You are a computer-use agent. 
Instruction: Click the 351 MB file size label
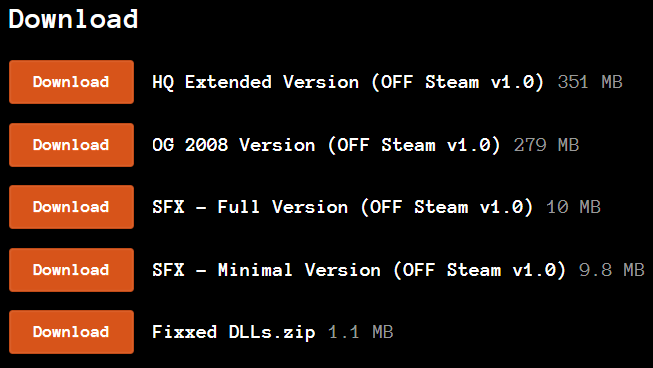coord(590,82)
